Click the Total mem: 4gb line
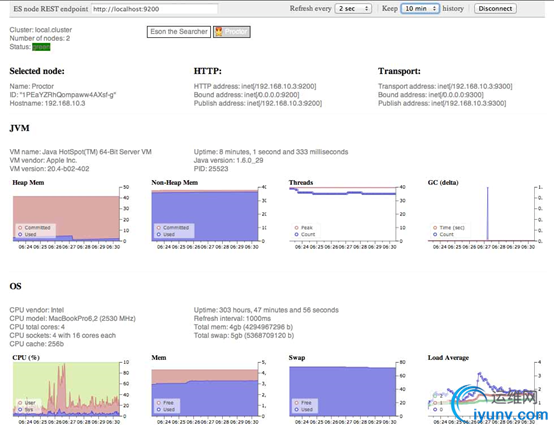The image size is (554, 431). coord(243,327)
